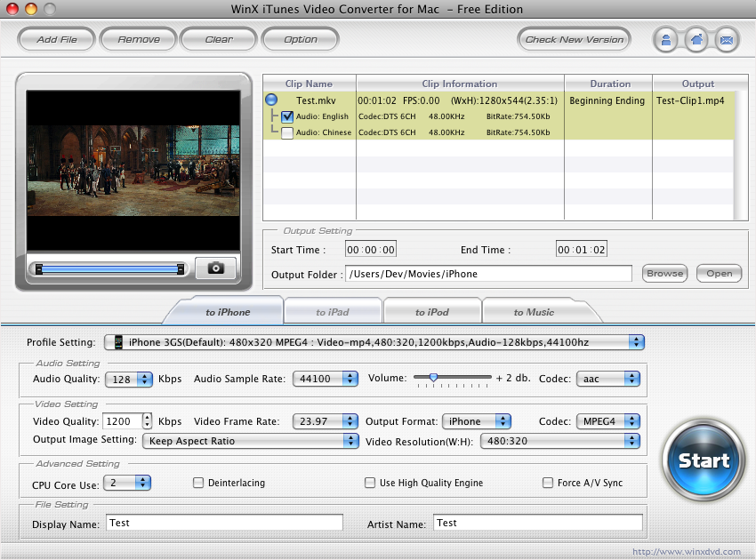Expand the Video Resolution dropdown
Image resolution: width=756 pixels, height=560 pixels.
(x=560, y=440)
